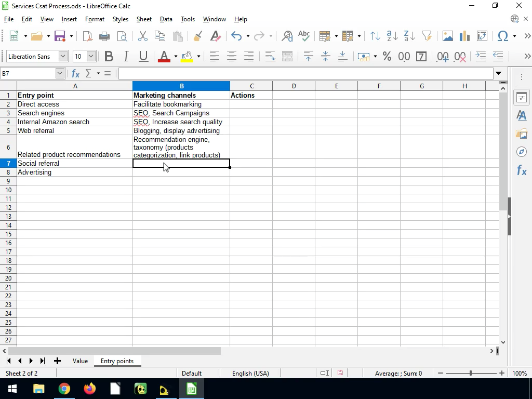532x399 pixels.
Task: Add a new sheet with plus button
Action: (x=57, y=361)
